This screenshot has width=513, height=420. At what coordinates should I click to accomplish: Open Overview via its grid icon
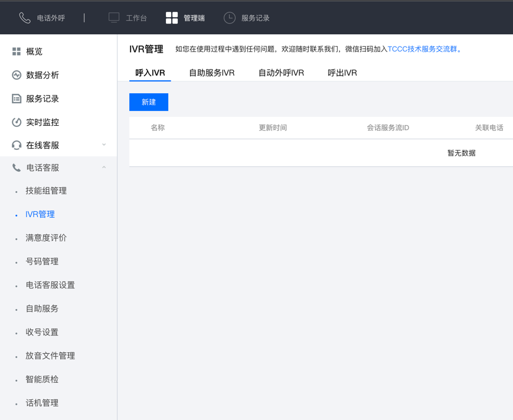pyautogui.click(x=17, y=52)
